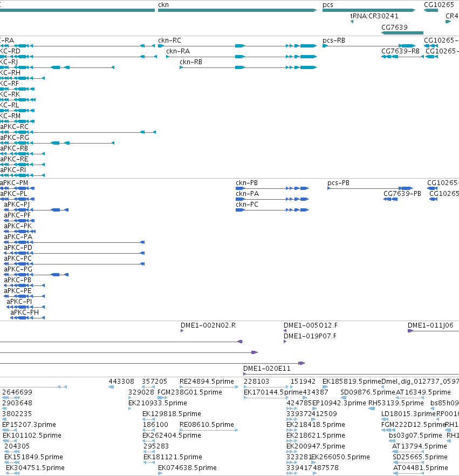Select the EK210933.5prime EST label

pyautogui.click(x=157, y=403)
